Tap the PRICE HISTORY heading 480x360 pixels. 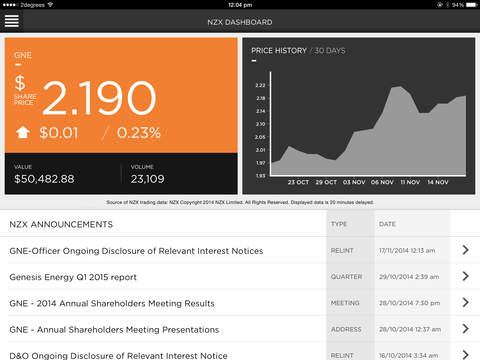(x=279, y=51)
